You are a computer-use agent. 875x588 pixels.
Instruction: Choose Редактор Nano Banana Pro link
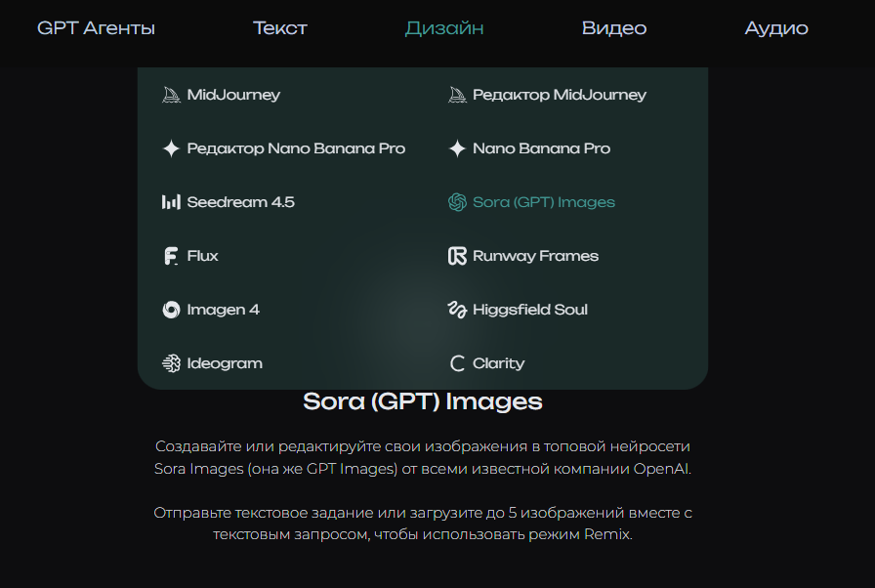coord(296,148)
